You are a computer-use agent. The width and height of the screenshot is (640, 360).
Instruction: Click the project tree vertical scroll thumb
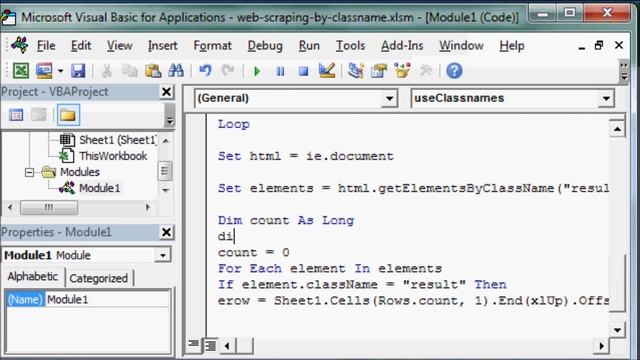tap(165, 171)
